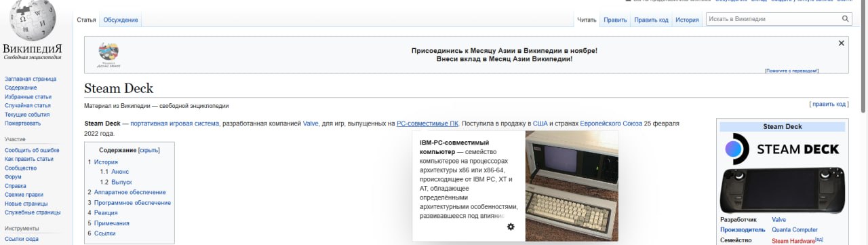This screenshot has height=245, width=868.
Task: Open Текущие события link
Action: point(27,114)
